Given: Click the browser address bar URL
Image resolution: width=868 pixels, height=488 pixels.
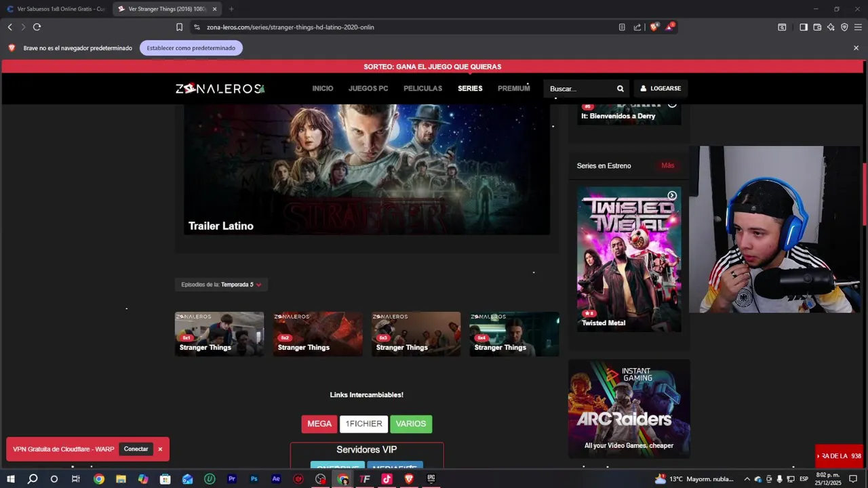Looking at the screenshot, I should (x=290, y=27).
